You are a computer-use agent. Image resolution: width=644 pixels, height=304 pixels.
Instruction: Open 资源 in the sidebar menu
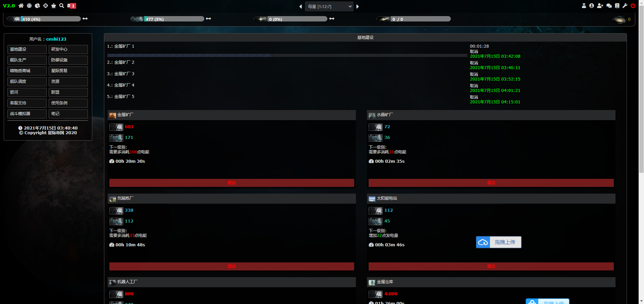click(x=68, y=82)
